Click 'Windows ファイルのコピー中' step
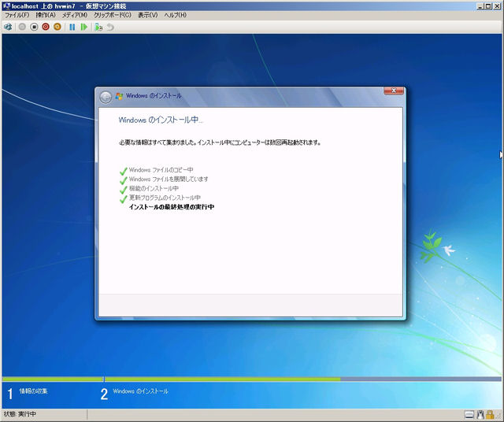The image size is (504, 422). click(x=161, y=170)
